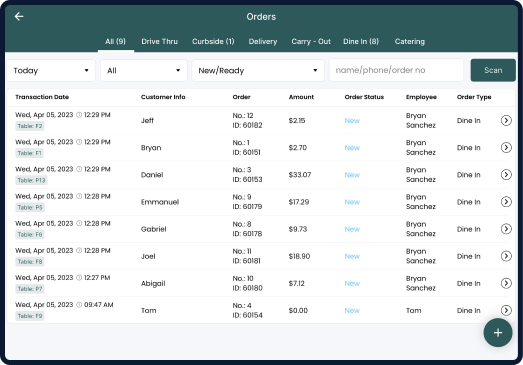Image resolution: width=523 pixels, height=365 pixels.
Task: Click New status for Abigail's order
Action: tap(352, 283)
